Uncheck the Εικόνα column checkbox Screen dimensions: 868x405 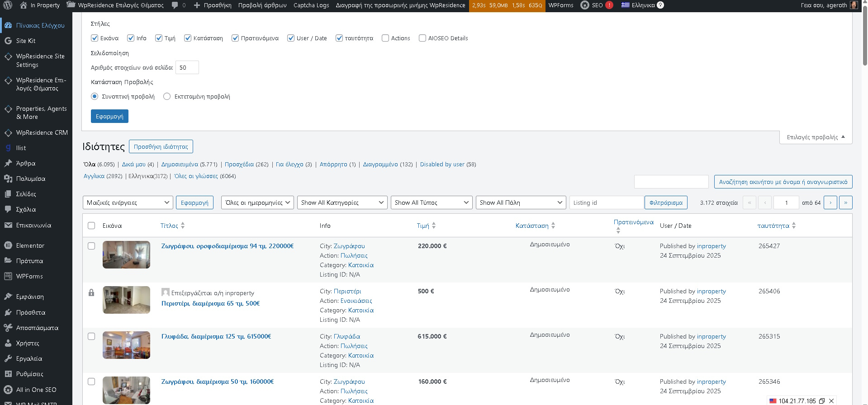95,38
